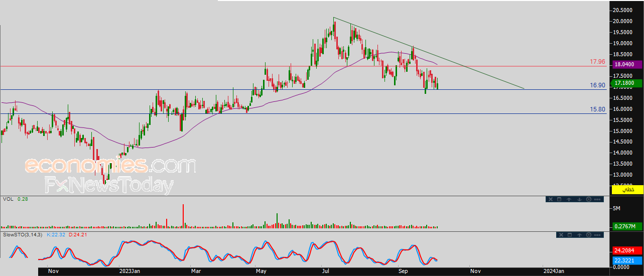Select the SlowSTO(3,14,3) indicator label

pyautogui.click(x=23, y=234)
